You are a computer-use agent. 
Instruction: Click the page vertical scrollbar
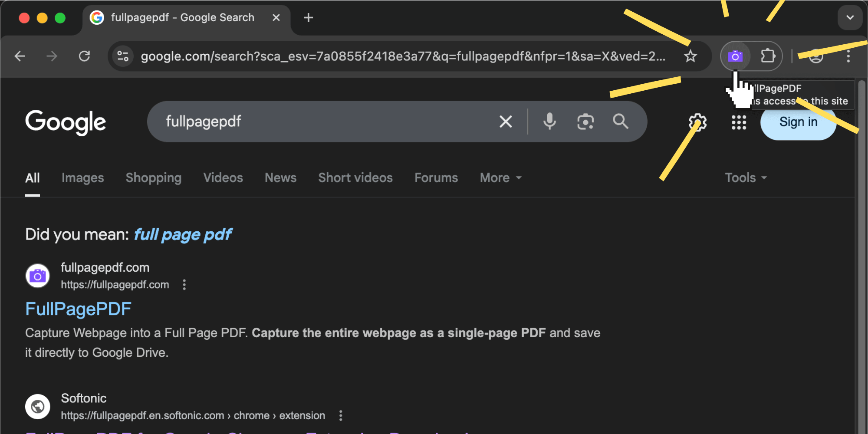click(x=861, y=256)
